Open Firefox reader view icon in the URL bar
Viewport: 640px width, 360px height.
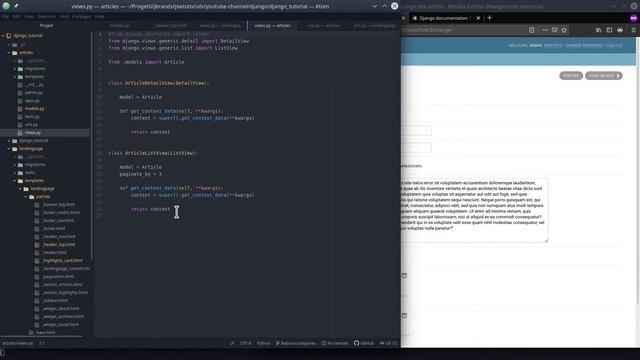point(531,30)
